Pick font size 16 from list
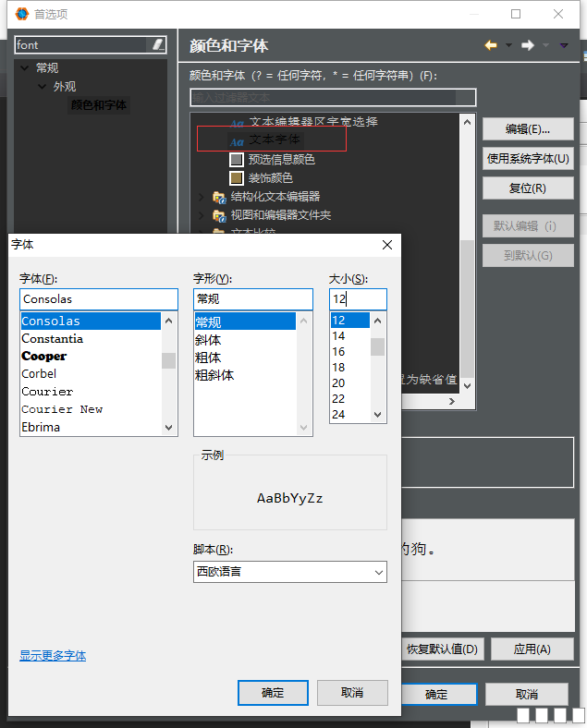This screenshot has width=587, height=728. (338, 352)
